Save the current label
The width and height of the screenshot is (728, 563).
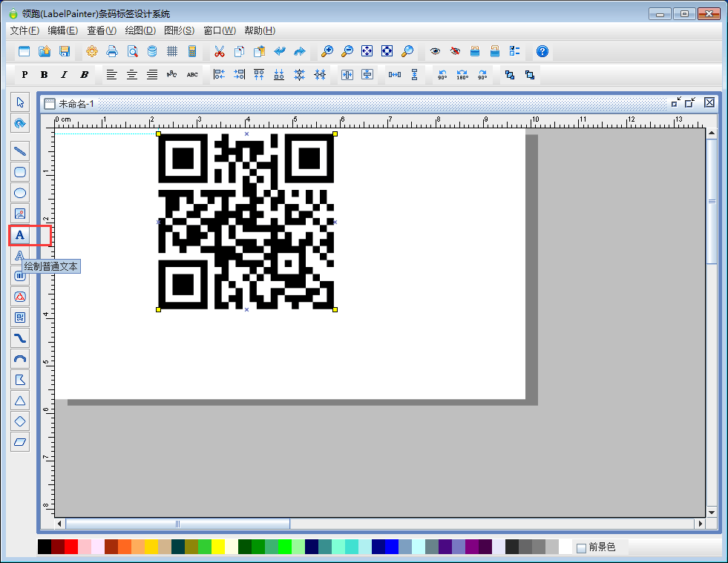coord(65,51)
